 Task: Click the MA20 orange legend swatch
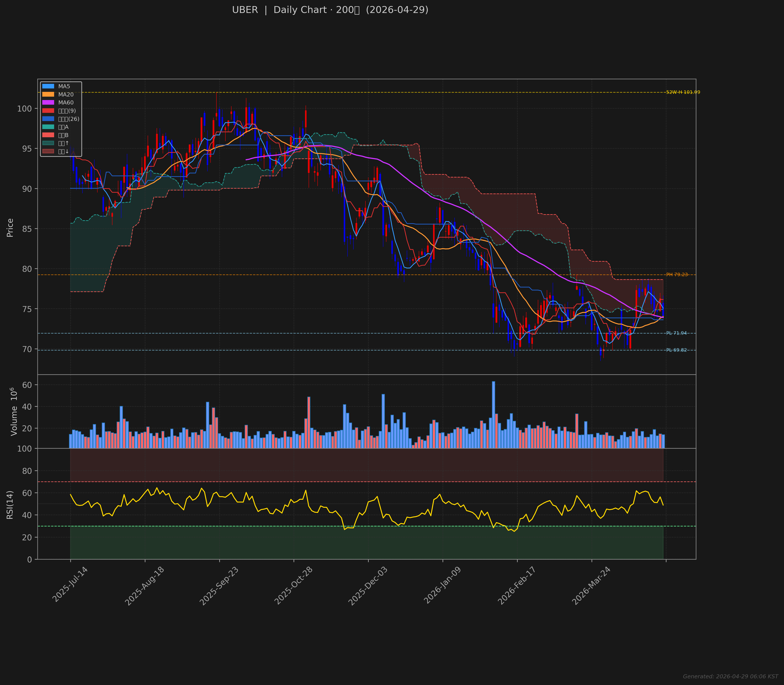pos(48,94)
